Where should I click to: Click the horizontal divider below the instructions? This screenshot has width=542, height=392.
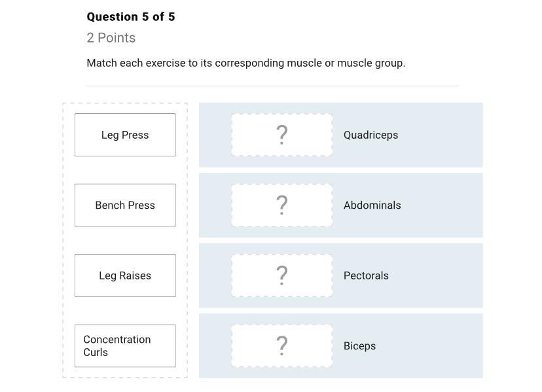click(x=272, y=86)
